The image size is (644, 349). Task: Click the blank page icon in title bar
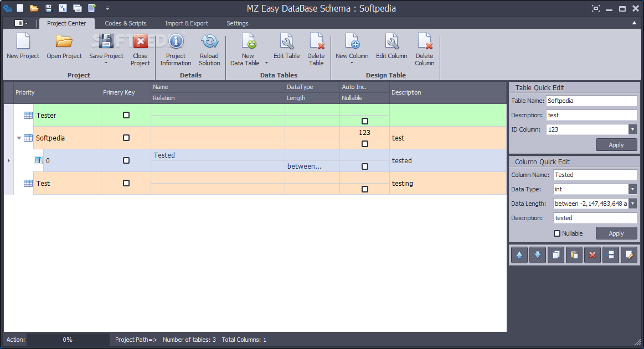pyautogui.click(x=20, y=8)
